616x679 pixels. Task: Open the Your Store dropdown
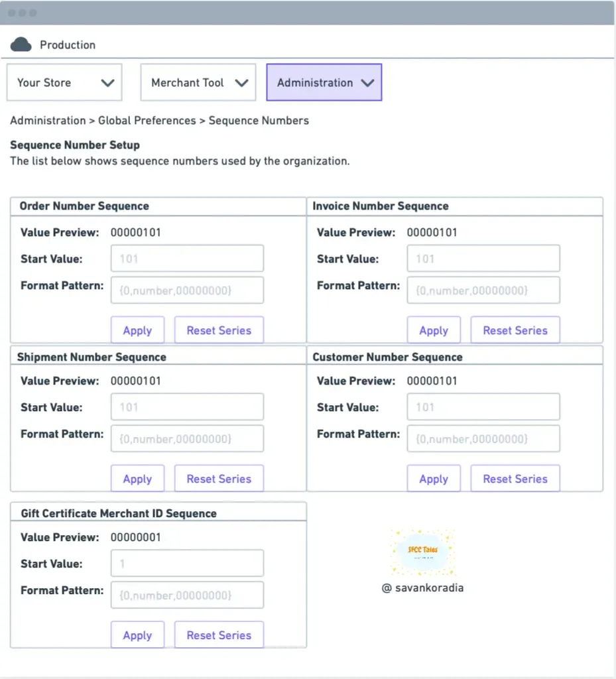(x=64, y=82)
